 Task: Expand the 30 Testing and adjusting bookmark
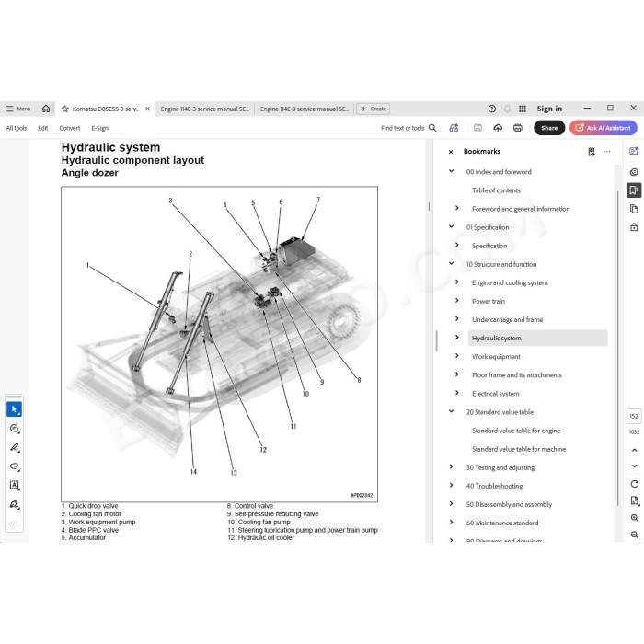point(451,467)
